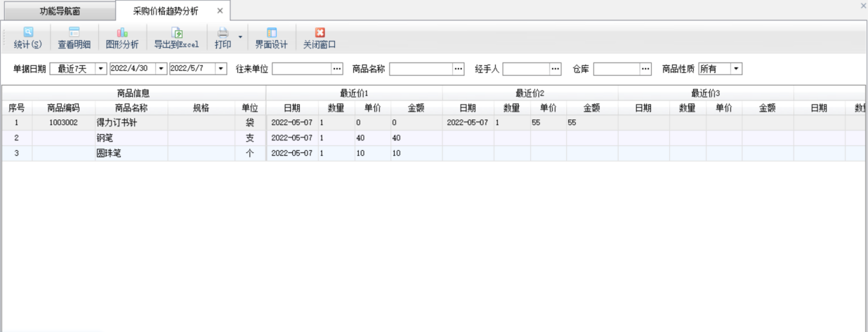Click the 往来单位 browse ellipsis button
Screen dimensions: 868x332
[x=337, y=69]
